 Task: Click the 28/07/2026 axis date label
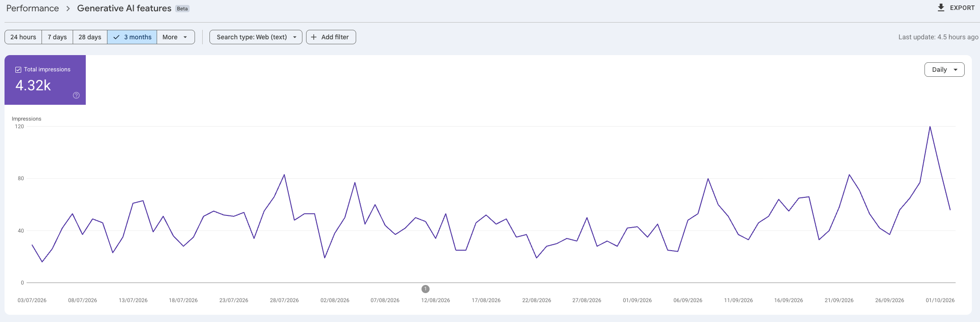pos(284,300)
